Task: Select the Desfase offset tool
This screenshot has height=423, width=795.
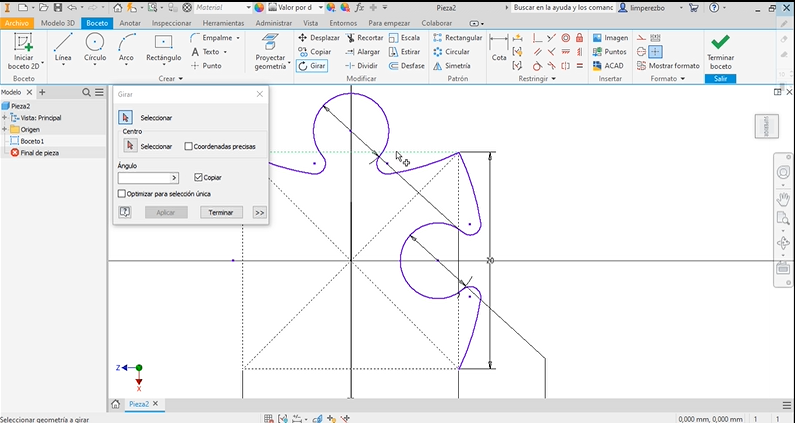Action: [407, 66]
